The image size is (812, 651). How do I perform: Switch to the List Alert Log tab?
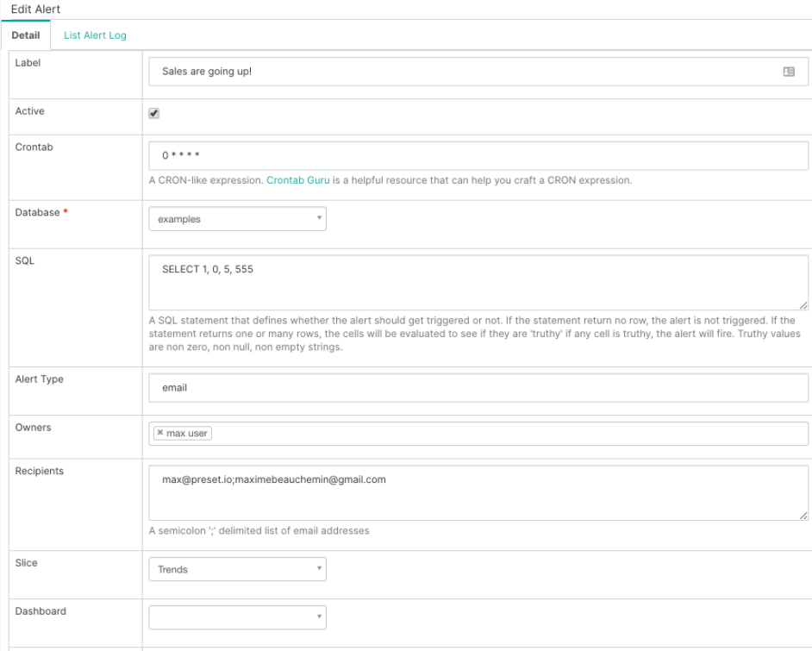click(95, 35)
